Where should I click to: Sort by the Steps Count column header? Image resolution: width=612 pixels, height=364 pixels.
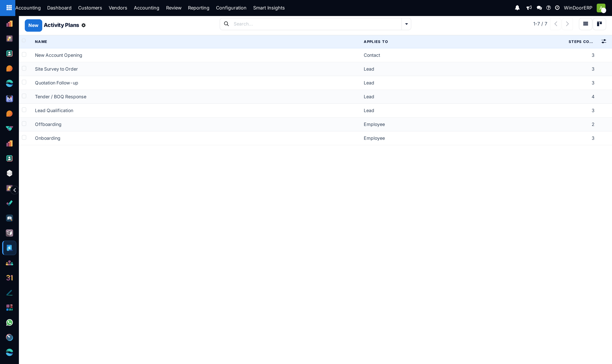pos(580,42)
